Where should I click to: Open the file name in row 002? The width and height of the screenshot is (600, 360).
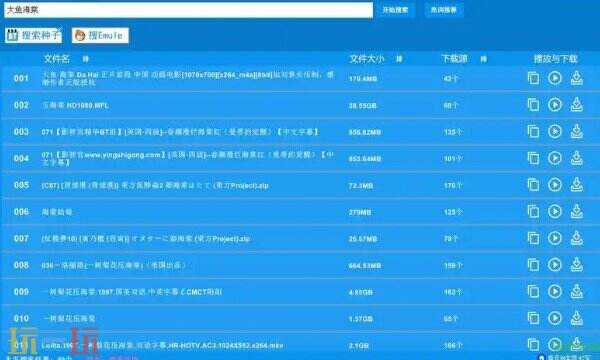(x=75, y=105)
